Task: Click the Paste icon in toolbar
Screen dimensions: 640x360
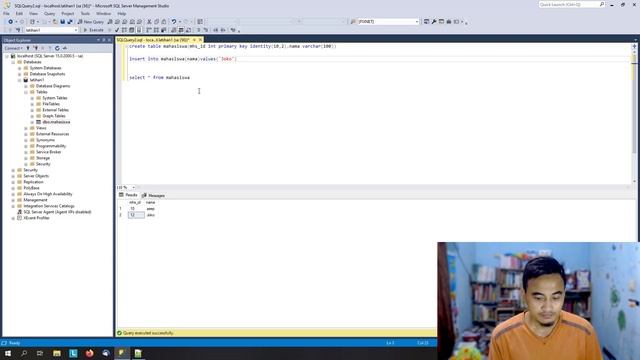Action: coord(164,22)
